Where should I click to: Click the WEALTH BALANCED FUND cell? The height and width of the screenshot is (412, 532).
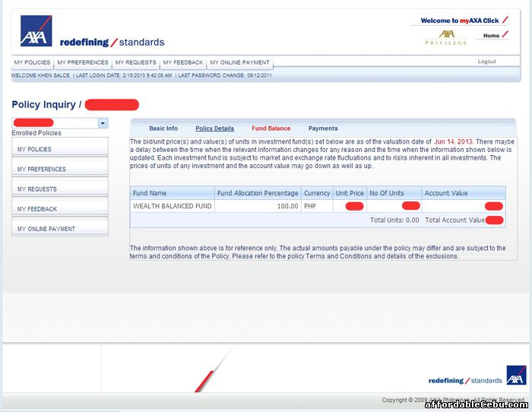[173, 206]
